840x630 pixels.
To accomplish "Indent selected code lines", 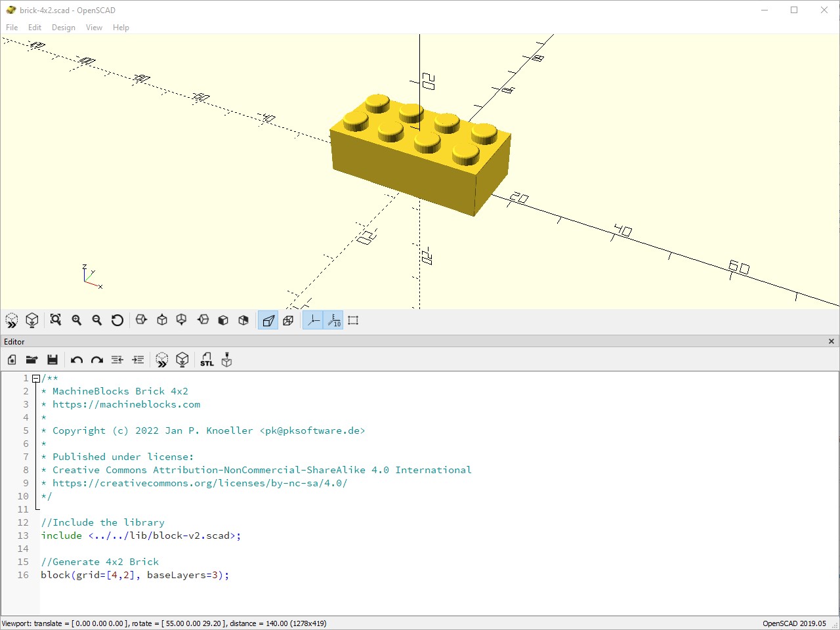I will pos(138,360).
